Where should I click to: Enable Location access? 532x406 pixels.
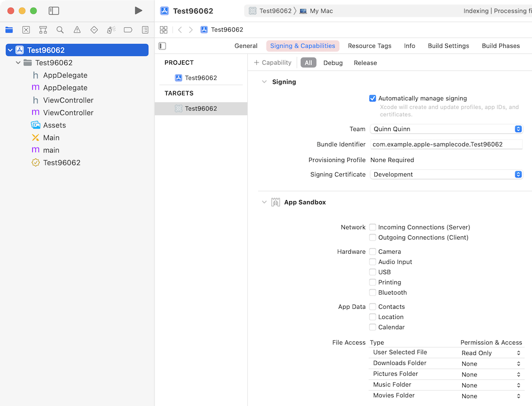(x=373, y=317)
